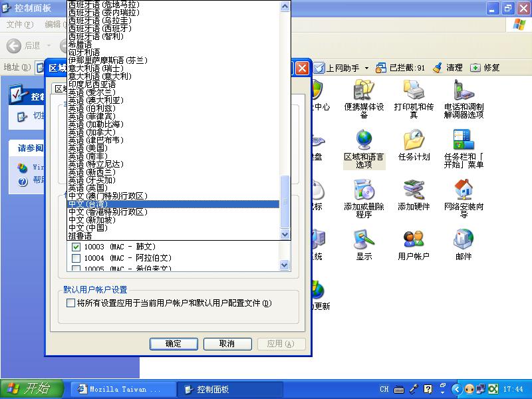Open the 打印机和传真 control panel icon
This screenshot has width=532, height=399.
pyautogui.click(x=414, y=90)
